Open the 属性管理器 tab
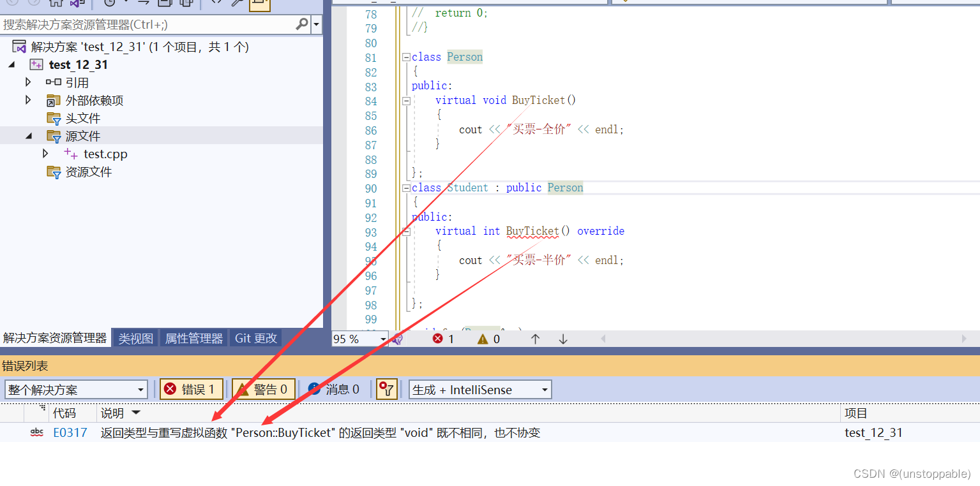 click(x=194, y=339)
